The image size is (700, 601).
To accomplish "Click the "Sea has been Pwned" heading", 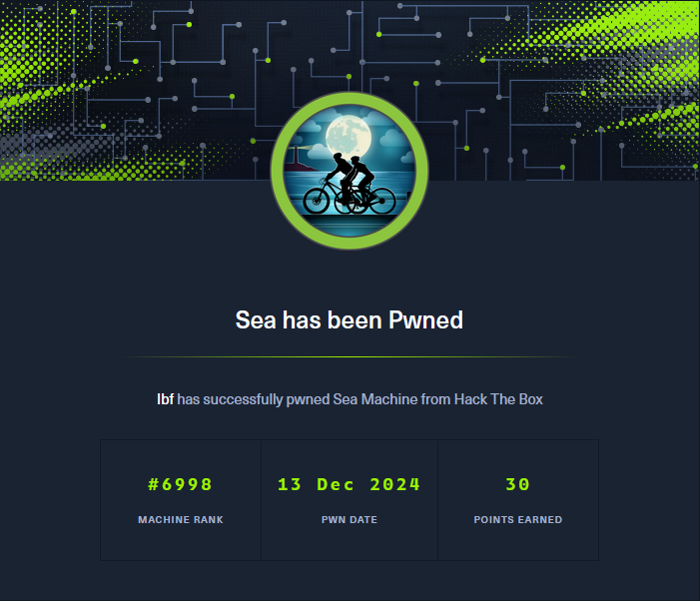I will (x=350, y=319).
